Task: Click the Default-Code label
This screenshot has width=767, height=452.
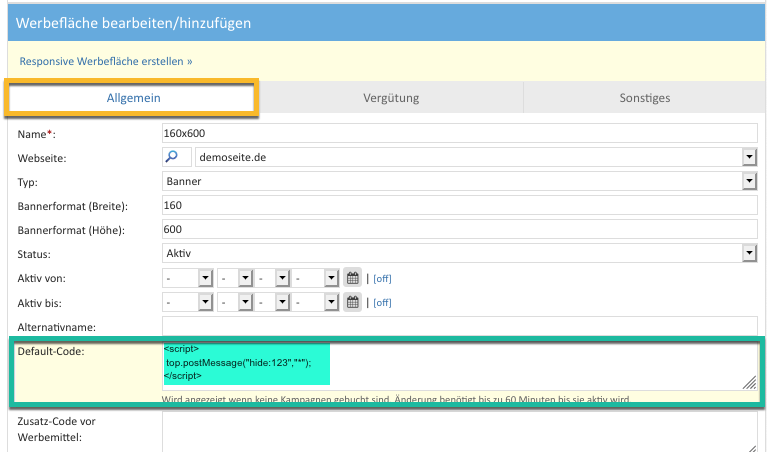Action: 51,351
